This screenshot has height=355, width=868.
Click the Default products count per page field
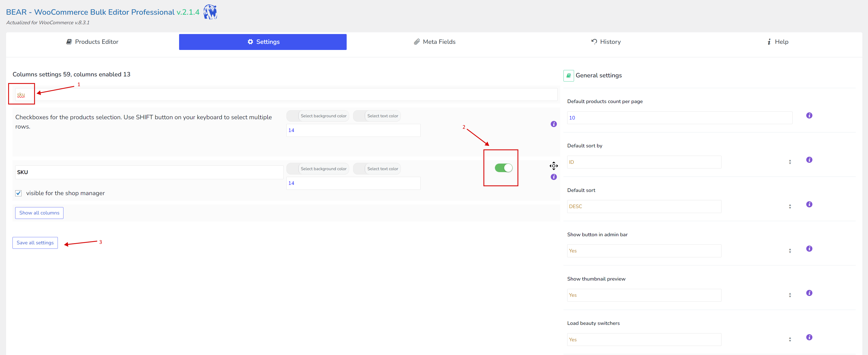tap(680, 118)
